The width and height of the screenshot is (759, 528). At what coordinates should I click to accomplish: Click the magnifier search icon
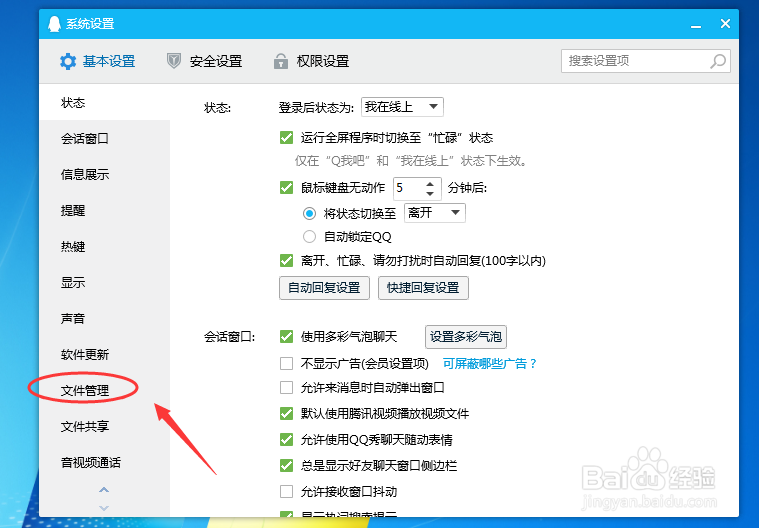coord(718,61)
